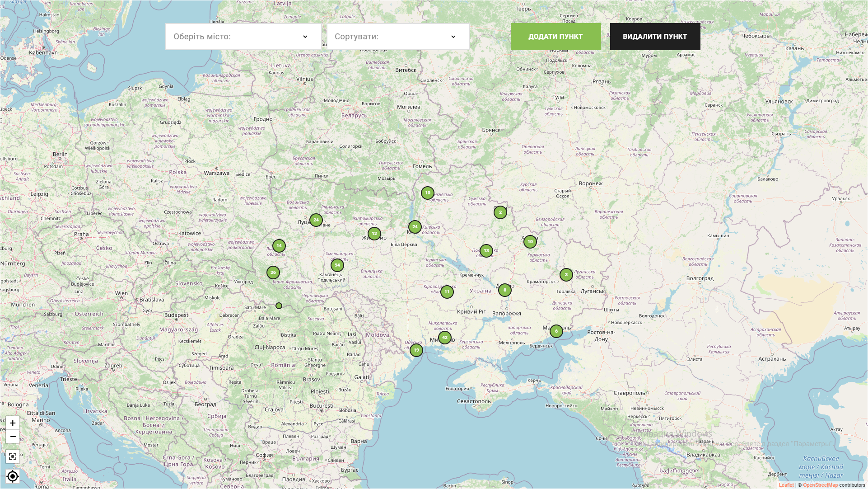The width and height of the screenshot is (868, 489).
Task: Click the zoom out minus control
Action: 13,437
